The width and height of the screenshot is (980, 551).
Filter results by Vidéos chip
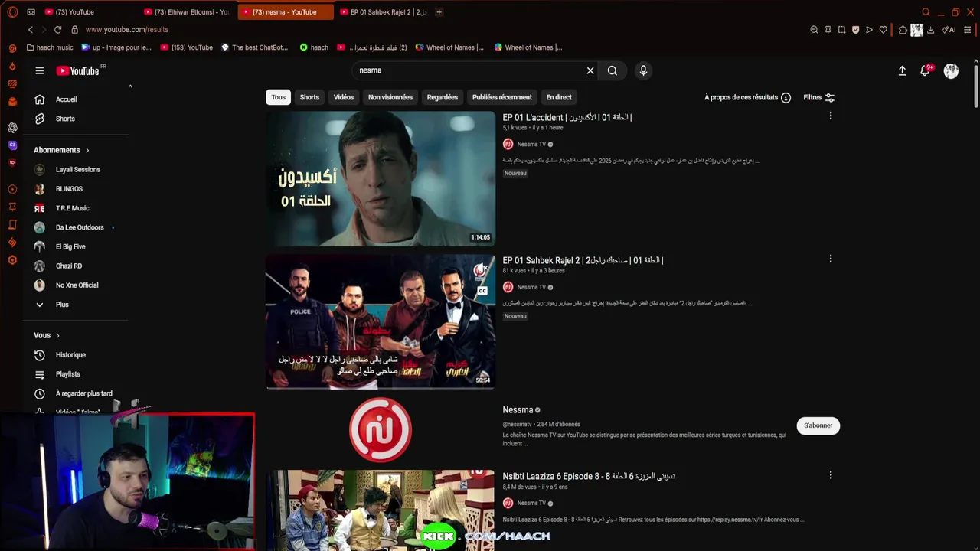tap(344, 97)
